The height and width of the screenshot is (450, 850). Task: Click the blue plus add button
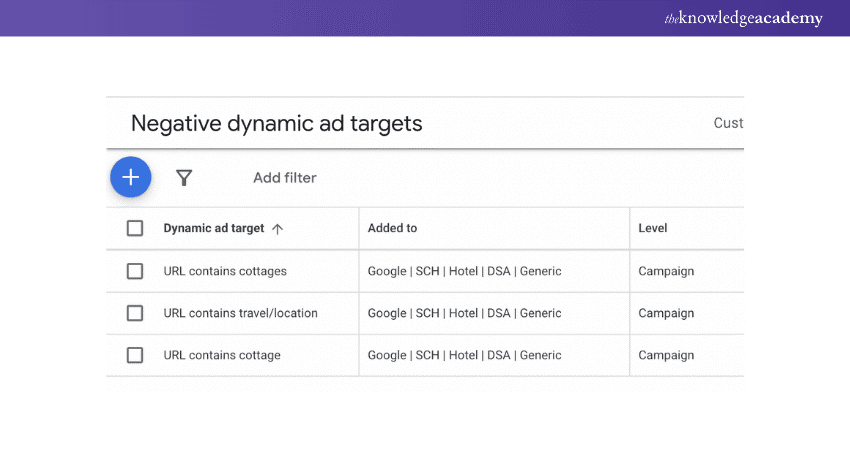click(x=131, y=177)
